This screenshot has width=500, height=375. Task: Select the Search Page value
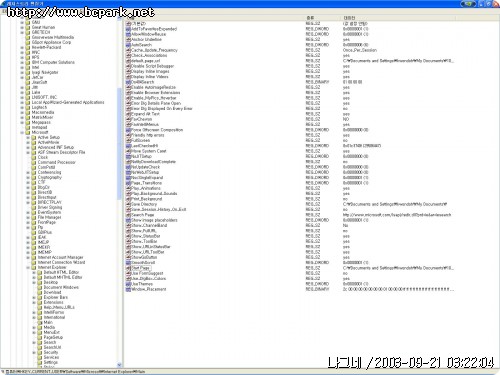tap(142, 215)
